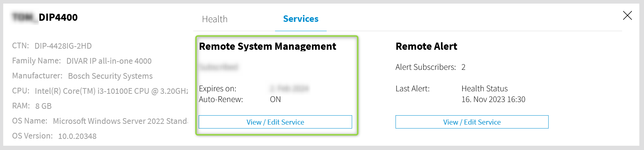This screenshot has width=644, height=150.
Task: Click the DIP4400 device title
Action: click(58, 18)
